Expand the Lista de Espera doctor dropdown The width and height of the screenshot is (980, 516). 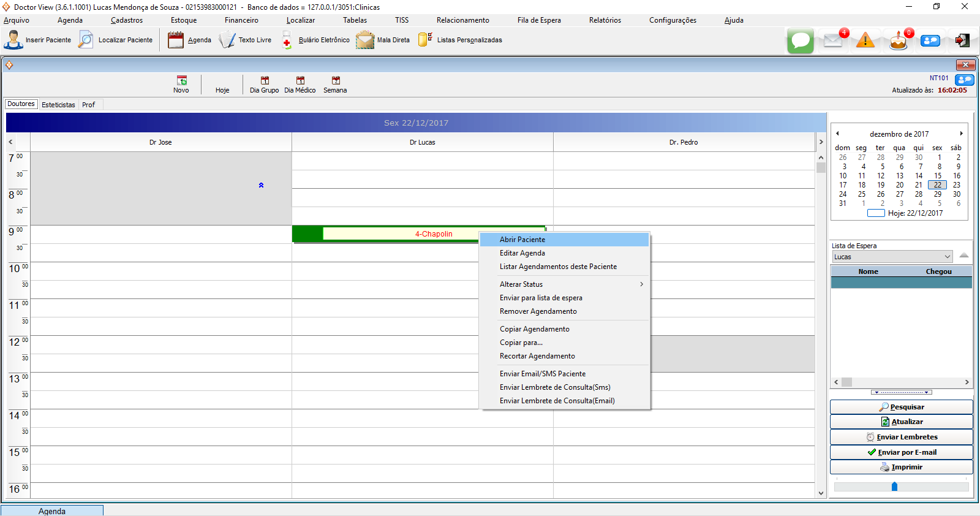(x=947, y=257)
